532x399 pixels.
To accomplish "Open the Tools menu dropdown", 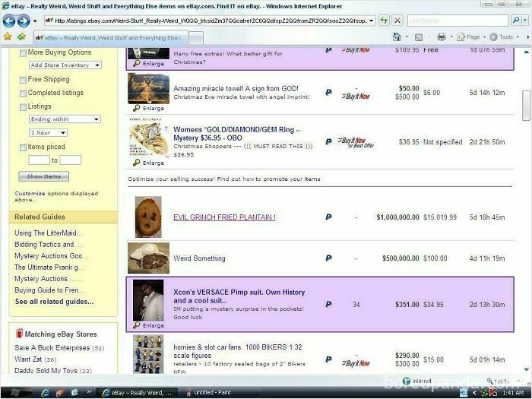I will [505, 37].
